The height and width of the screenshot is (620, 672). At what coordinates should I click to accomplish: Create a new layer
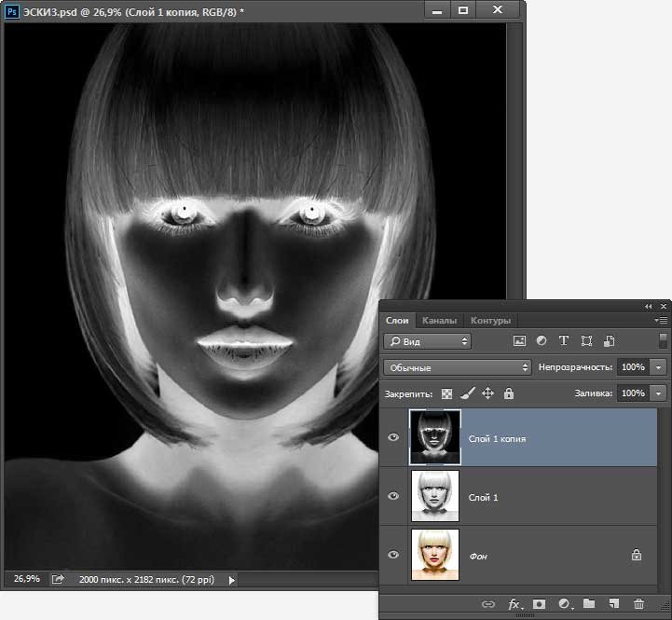614,604
